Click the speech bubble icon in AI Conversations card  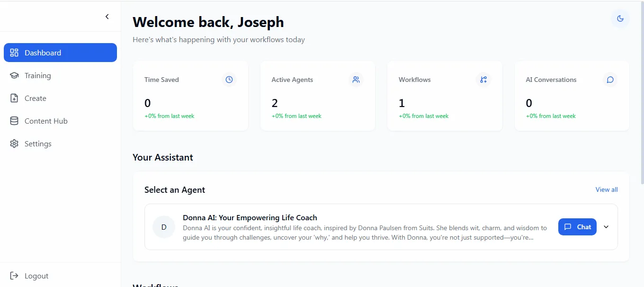(x=610, y=80)
